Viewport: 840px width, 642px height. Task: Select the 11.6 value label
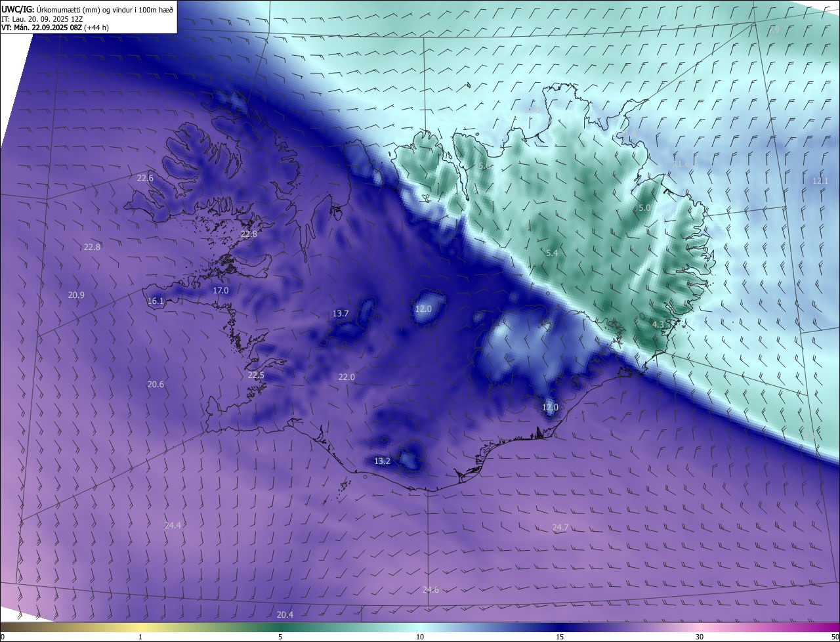point(682,163)
